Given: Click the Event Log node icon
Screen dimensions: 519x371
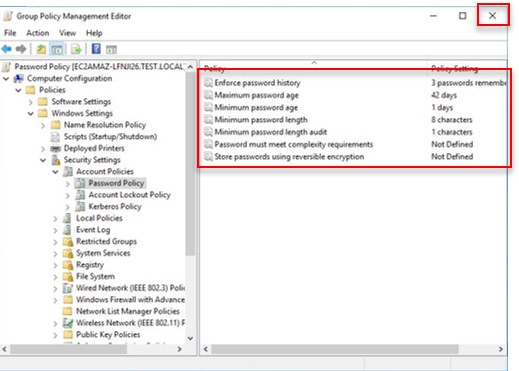Looking at the screenshot, I should 67,230.
